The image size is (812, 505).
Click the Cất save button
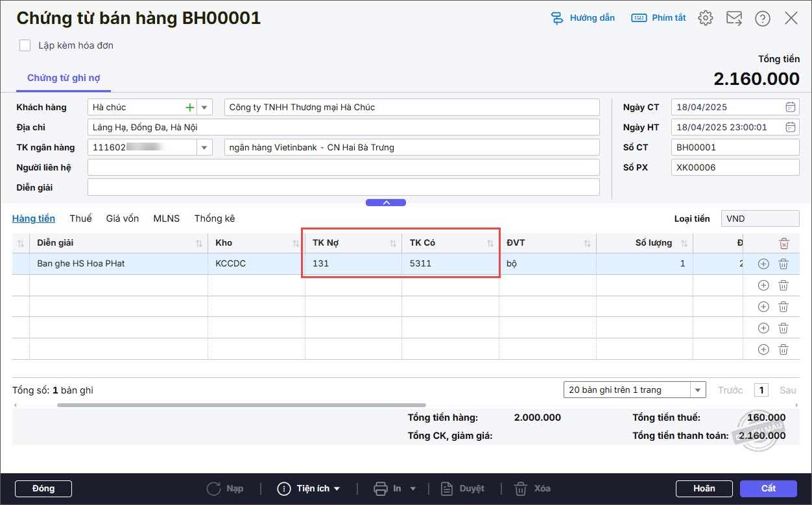[769, 488]
